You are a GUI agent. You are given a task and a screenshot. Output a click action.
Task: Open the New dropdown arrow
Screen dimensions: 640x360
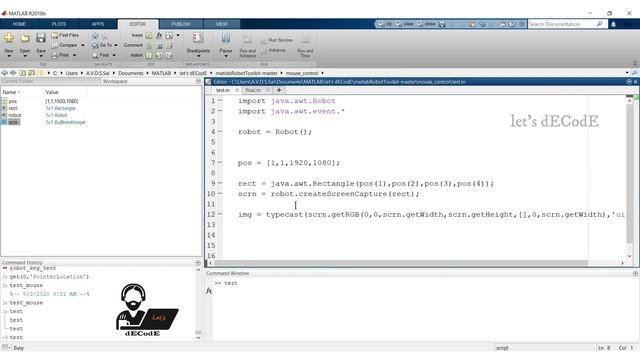[x=9, y=56]
